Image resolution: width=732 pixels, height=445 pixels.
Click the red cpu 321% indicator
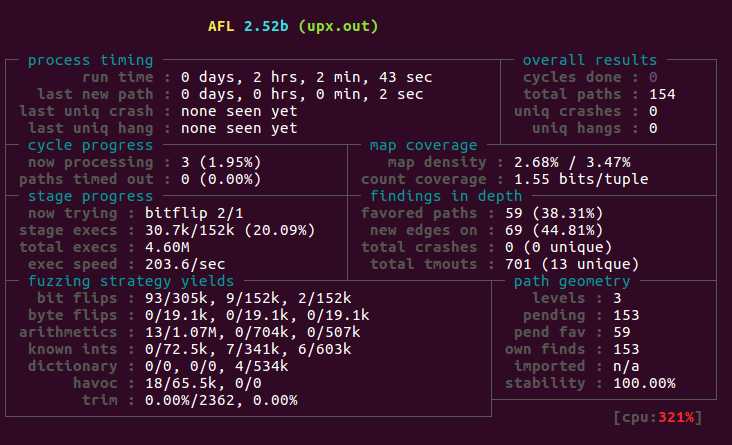658,416
